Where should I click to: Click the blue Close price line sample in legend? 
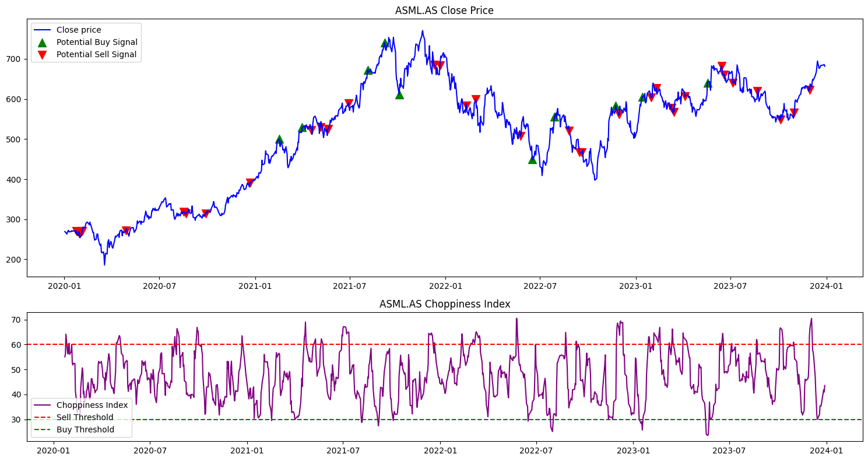pos(42,30)
